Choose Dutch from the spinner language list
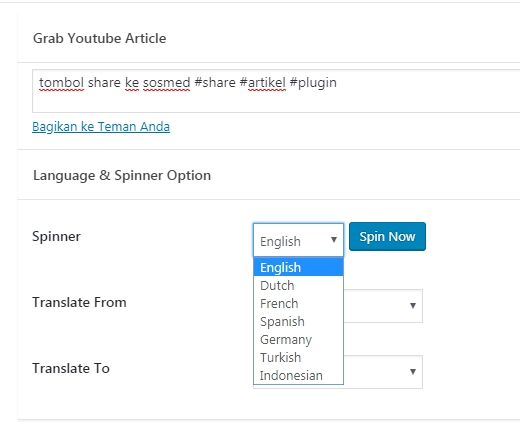The width and height of the screenshot is (520, 428). click(x=298, y=285)
